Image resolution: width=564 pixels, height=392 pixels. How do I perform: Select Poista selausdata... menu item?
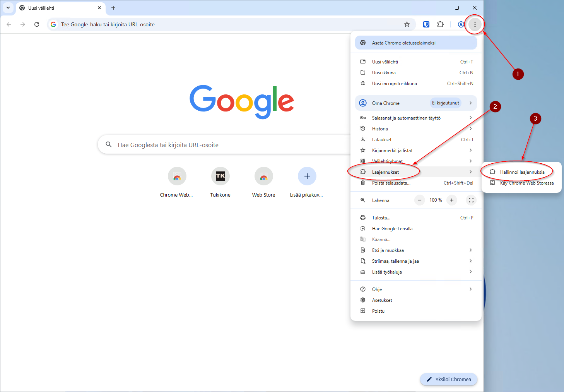(416, 183)
